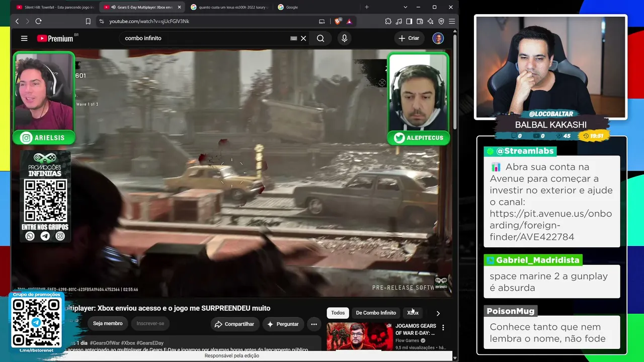Viewport: 644px width, 362px height.
Task: Open the JOGAMOS GEARS OF WAR thumbnail
Action: coord(360,337)
